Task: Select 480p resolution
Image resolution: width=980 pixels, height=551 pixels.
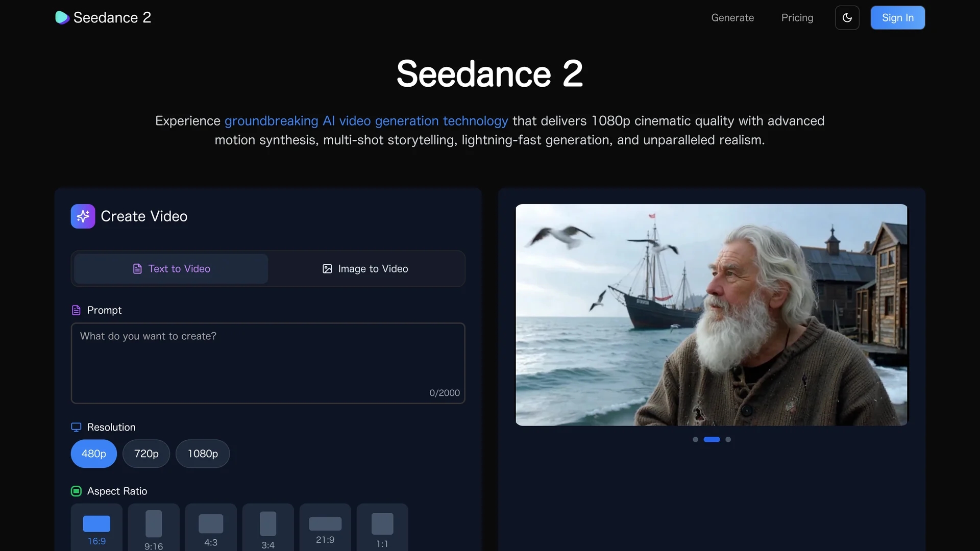Action: (94, 454)
